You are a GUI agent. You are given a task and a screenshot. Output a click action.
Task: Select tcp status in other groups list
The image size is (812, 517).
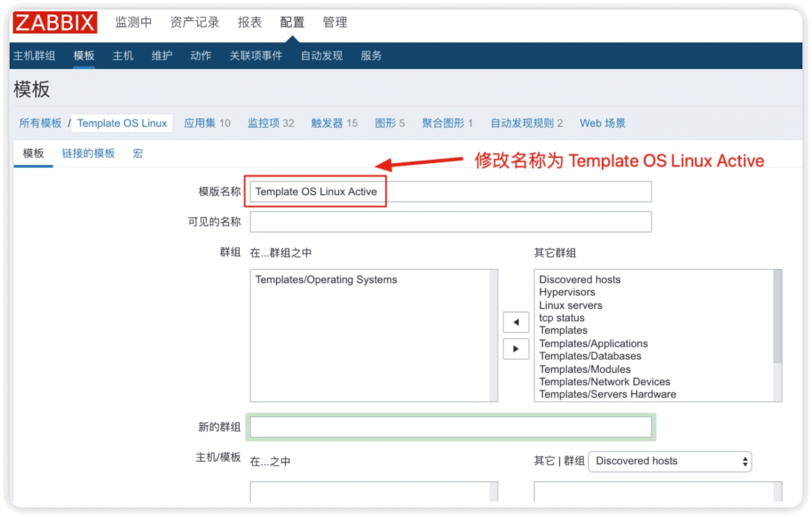coord(562,318)
